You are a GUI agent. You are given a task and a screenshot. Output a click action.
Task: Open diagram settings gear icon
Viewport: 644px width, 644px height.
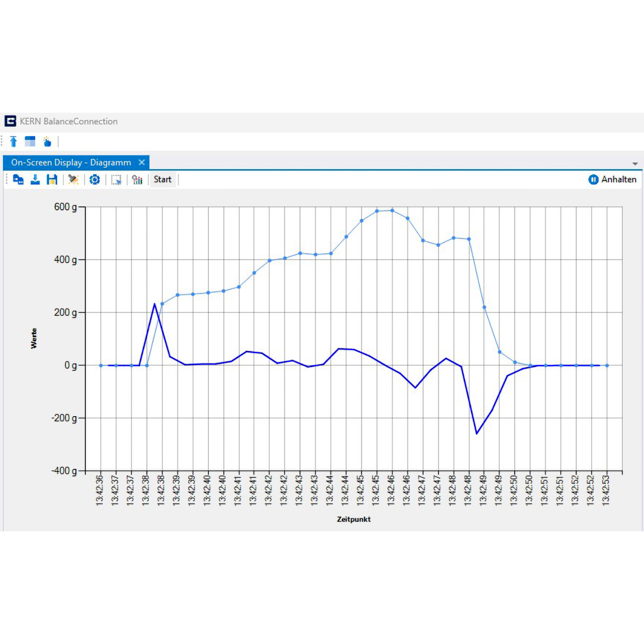tap(95, 180)
